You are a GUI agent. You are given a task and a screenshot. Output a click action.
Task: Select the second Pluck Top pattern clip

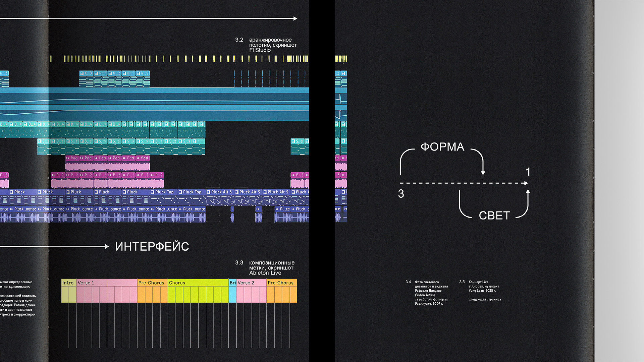tap(192, 192)
